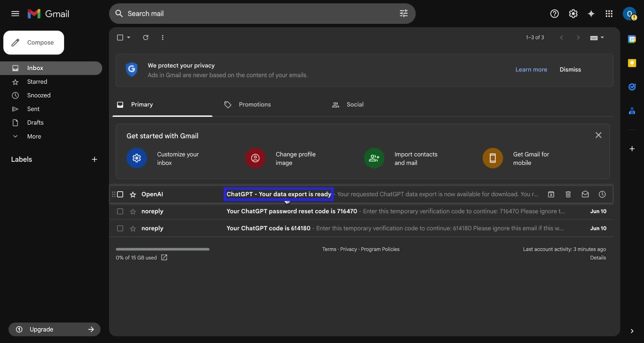The image size is (644, 343).
Task: Delete the OpenAI email
Action: click(568, 194)
